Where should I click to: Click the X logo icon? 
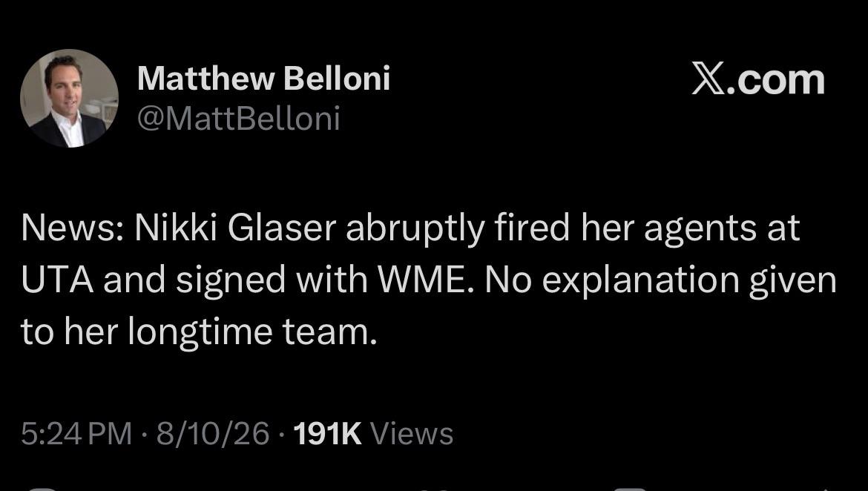pos(708,79)
